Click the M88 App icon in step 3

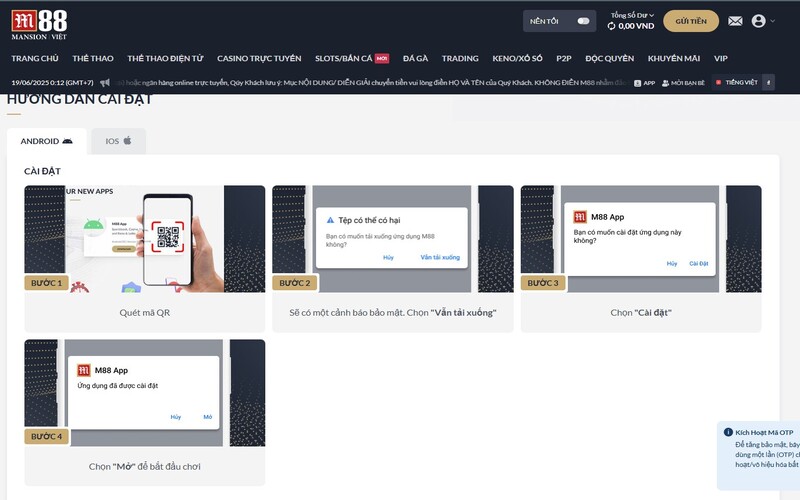tap(580, 217)
